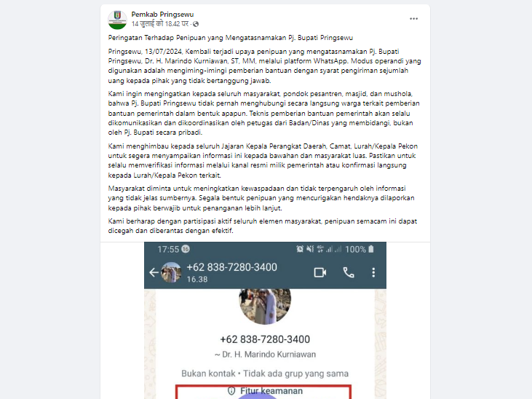The width and height of the screenshot is (532, 399).
Task: Click the battery icon in phone status bar
Action: pos(371,249)
